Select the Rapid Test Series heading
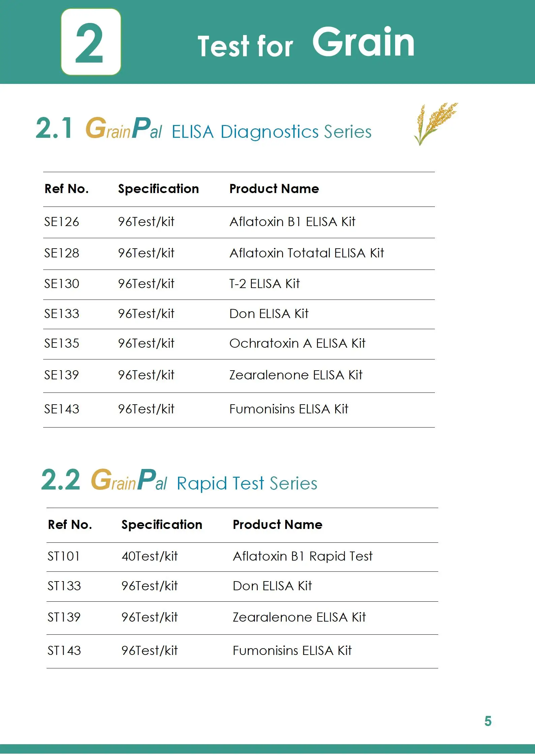This screenshot has height=756, width=535. pos(247,484)
